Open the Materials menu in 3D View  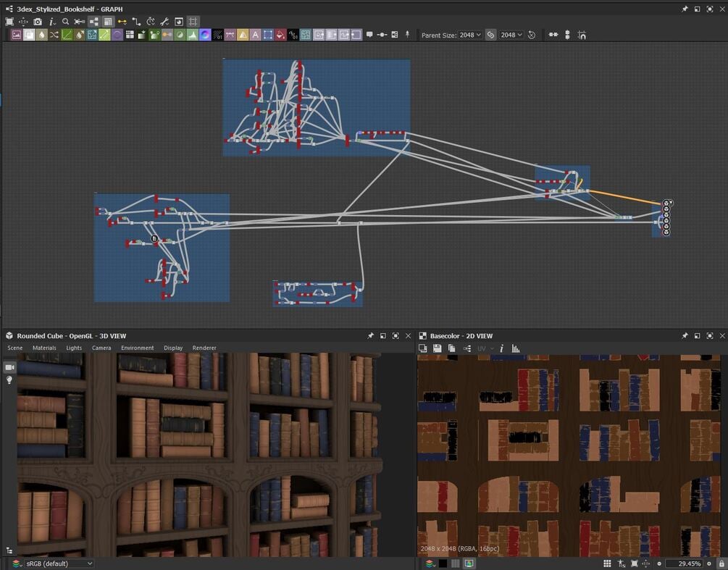point(44,348)
